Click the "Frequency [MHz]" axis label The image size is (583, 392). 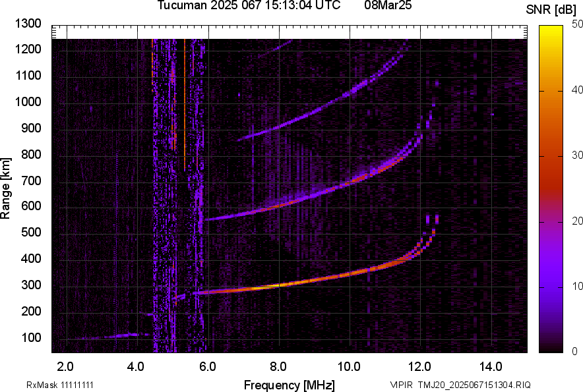[290, 385]
